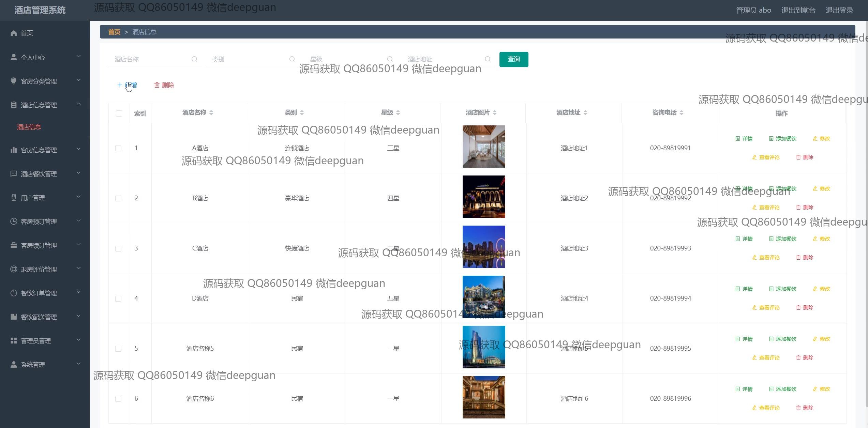Image resolution: width=868 pixels, height=428 pixels.
Task: Click the 客房预订管理 clock icon in the sidebar
Action: point(14,221)
